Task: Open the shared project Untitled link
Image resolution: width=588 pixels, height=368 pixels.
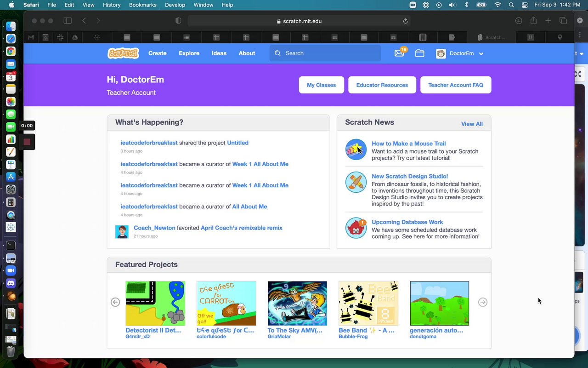Action: click(237, 143)
